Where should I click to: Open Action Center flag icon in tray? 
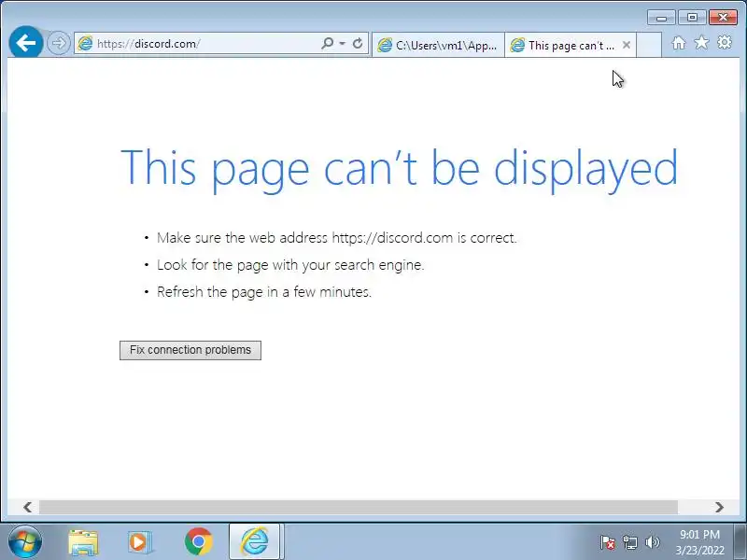(x=608, y=542)
